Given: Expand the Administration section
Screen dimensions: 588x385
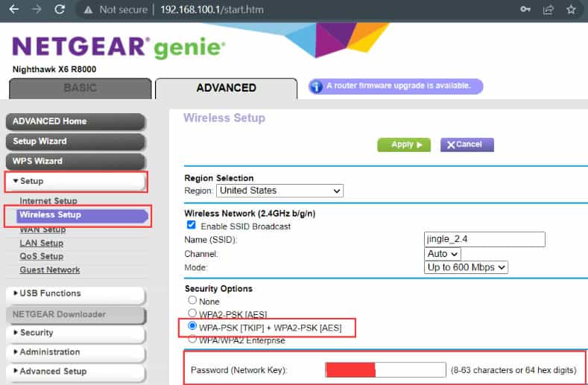Looking at the screenshot, I should pos(76,352).
